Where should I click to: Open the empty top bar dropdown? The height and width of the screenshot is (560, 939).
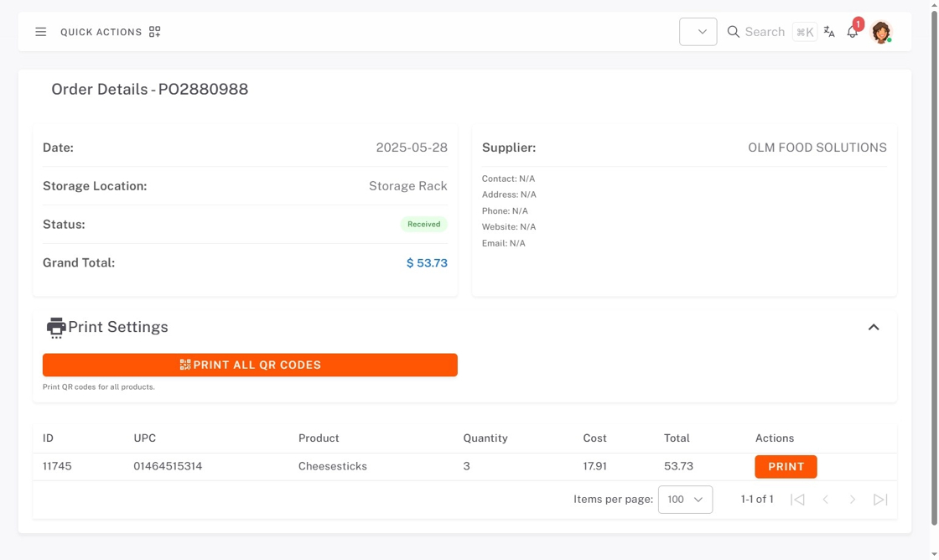(x=698, y=32)
